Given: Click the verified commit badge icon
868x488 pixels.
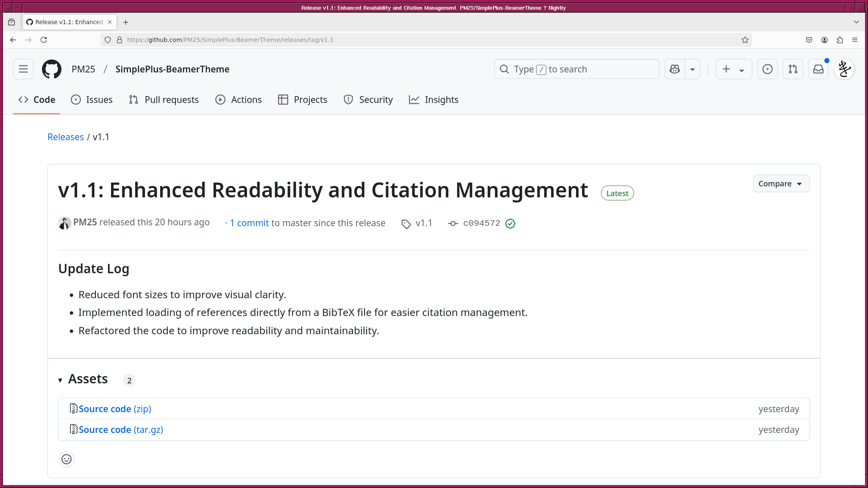Looking at the screenshot, I should point(510,224).
